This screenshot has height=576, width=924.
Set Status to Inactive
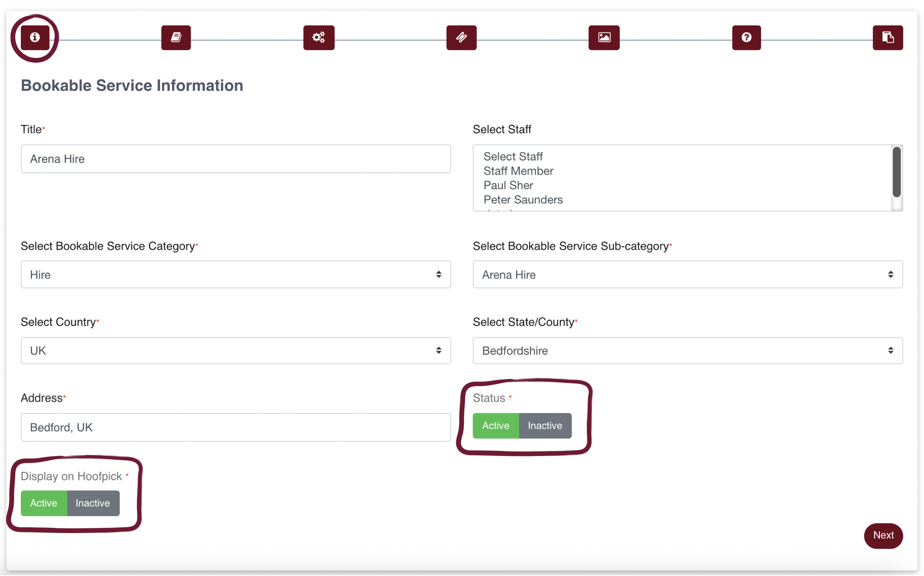545,426
